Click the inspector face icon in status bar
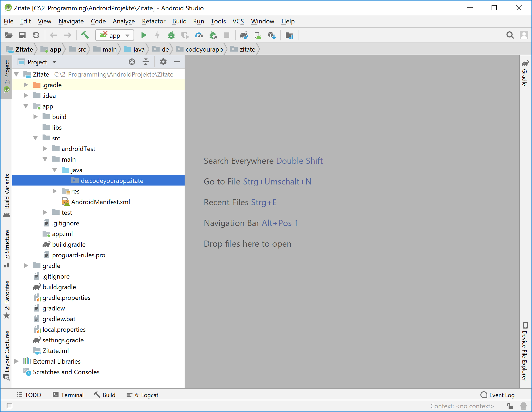Image resolution: width=532 pixels, height=412 pixels. click(523, 406)
